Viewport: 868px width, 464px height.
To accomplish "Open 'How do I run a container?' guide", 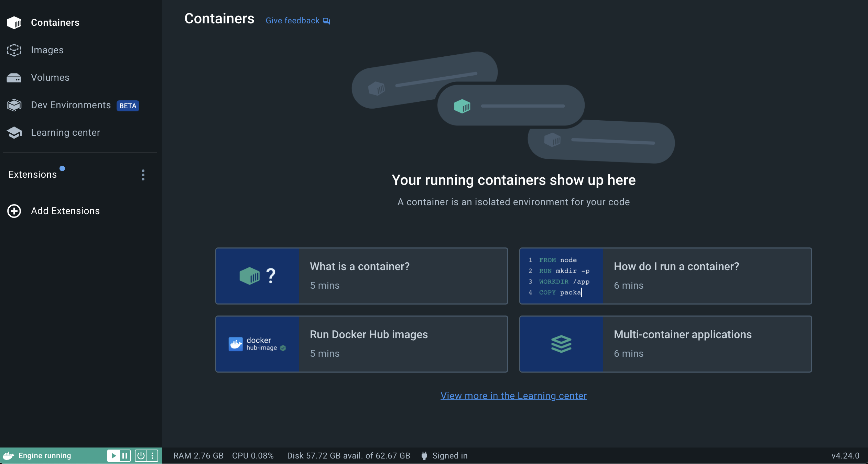I will tap(665, 276).
